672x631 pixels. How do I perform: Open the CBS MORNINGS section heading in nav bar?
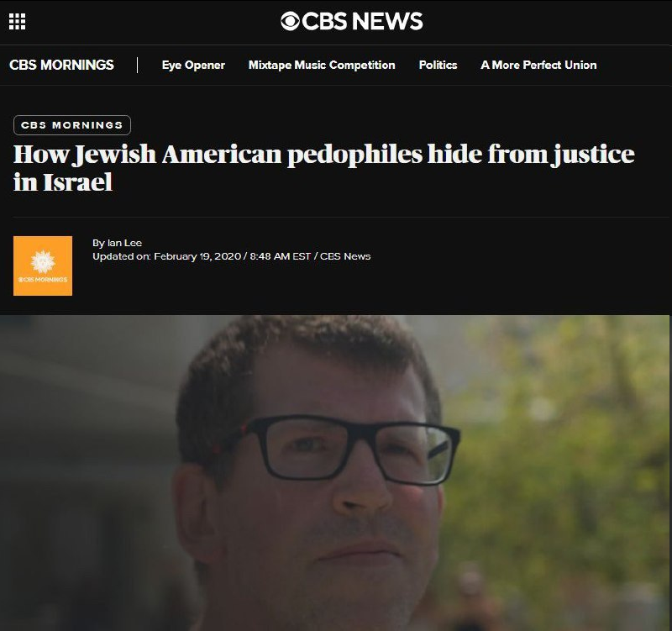coord(61,65)
